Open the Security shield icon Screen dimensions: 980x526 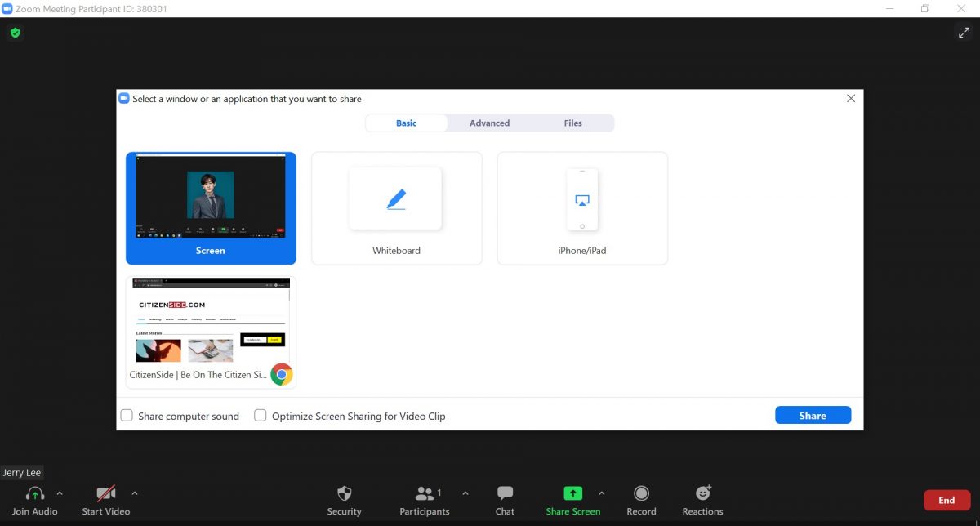344,493
